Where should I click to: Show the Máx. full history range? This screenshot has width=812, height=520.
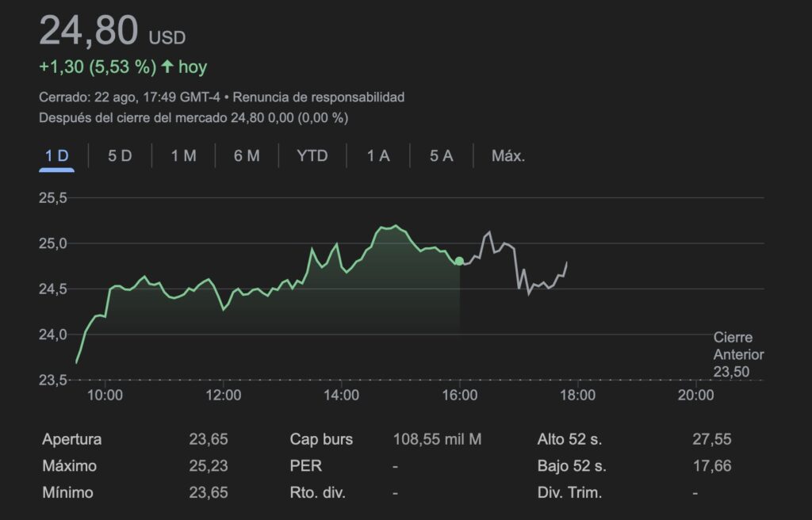(x=508, y=156)
